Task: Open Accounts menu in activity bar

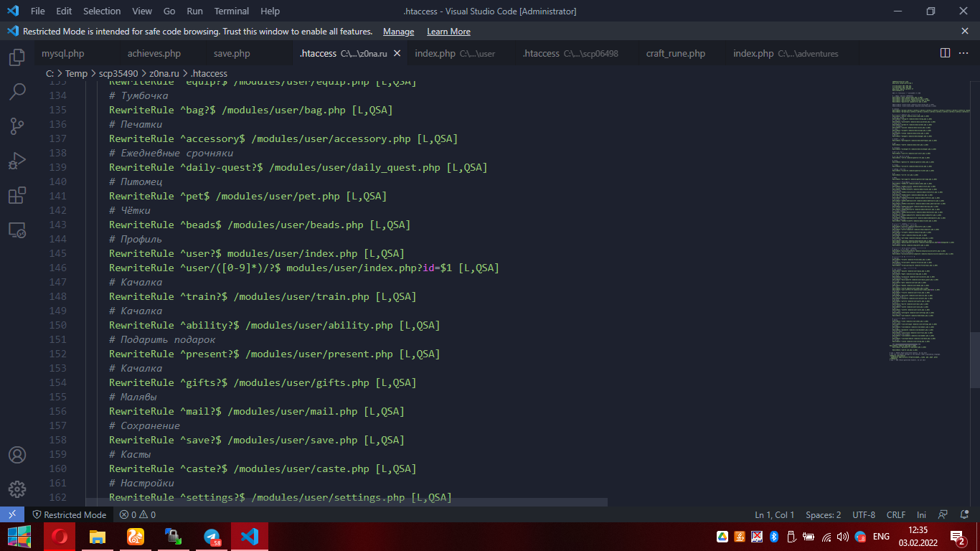Action: coord(17,455)
